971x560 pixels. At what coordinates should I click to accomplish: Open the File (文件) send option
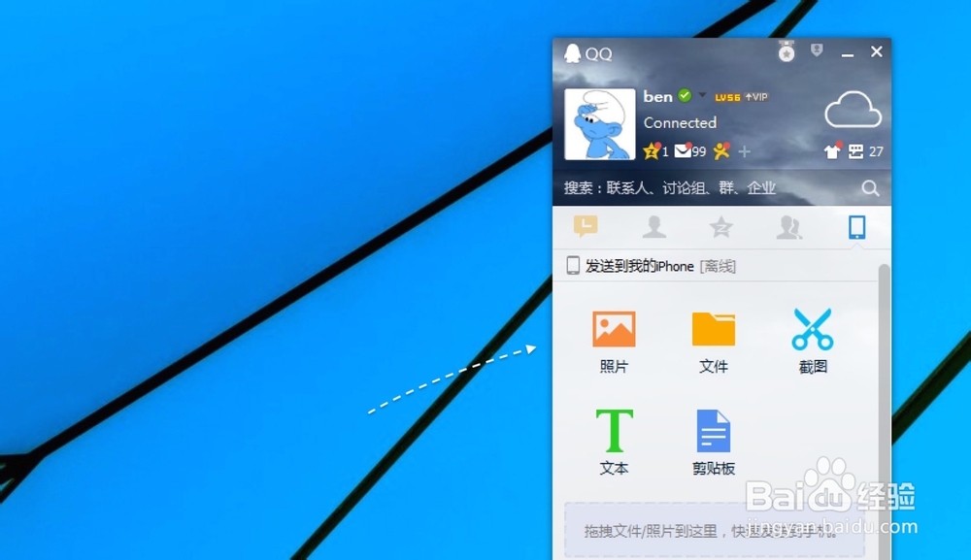(x=714, y=342)
